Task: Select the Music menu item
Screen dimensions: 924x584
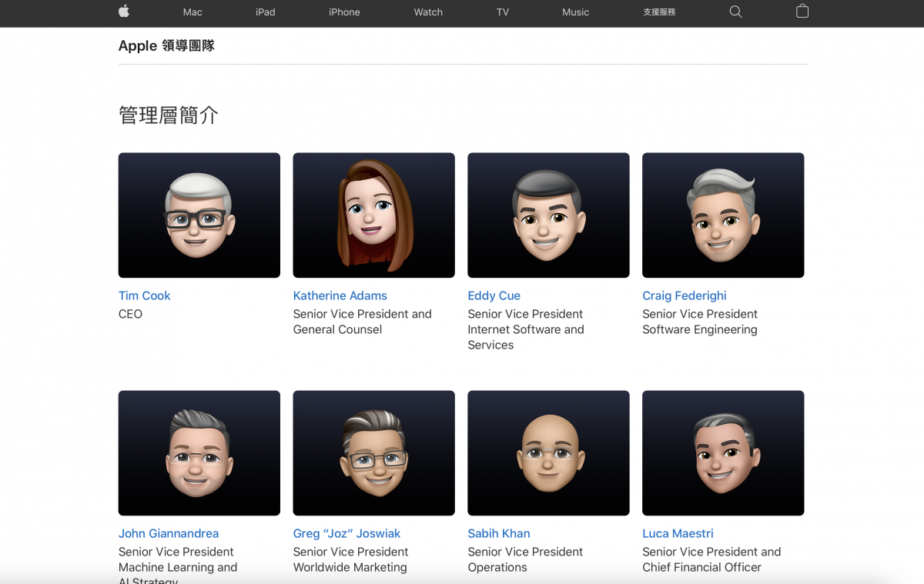Action: (x=575, y=12)
